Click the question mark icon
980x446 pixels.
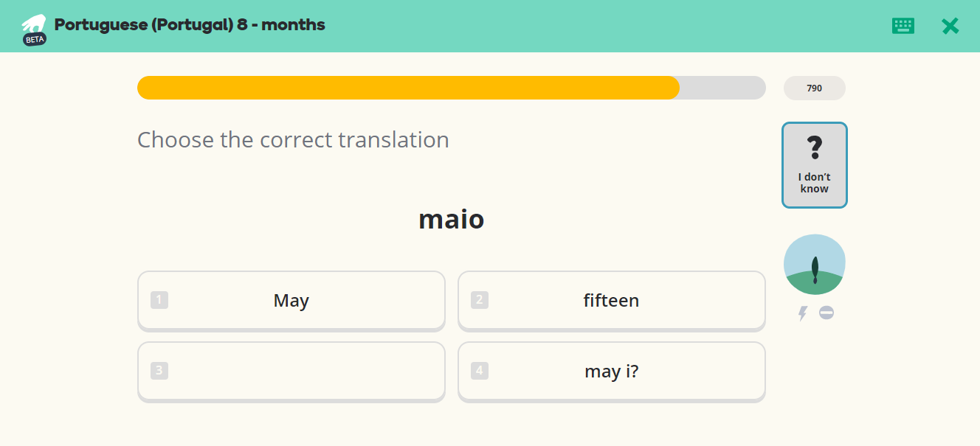coord(815,148)
